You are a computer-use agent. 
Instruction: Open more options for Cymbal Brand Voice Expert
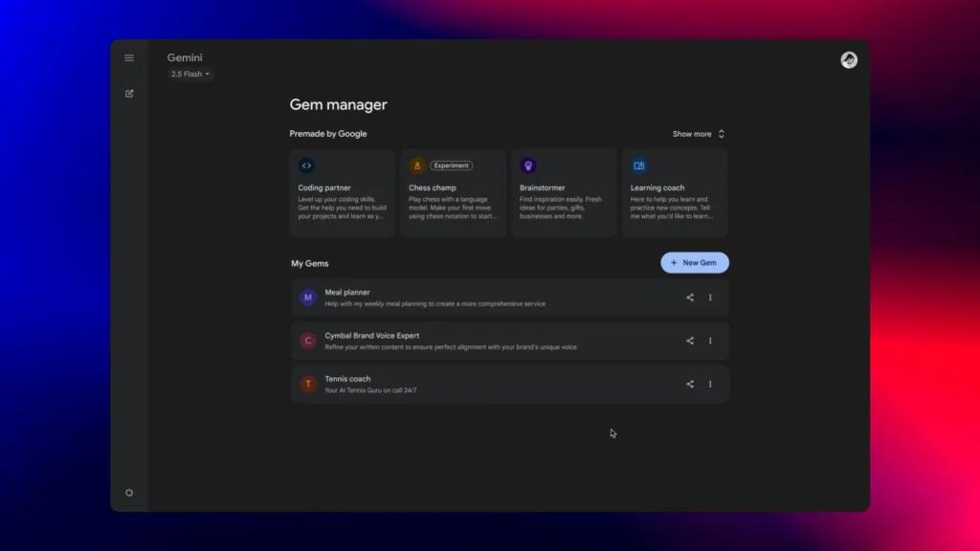point(710,341)
